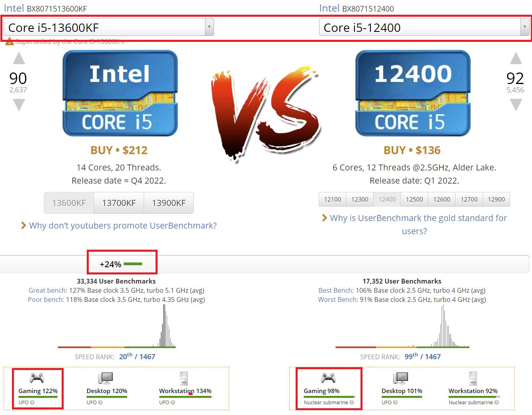The image size is (532, 415).
Task: Open the 'Poor bench' link
Action: (x=46, y=300)
